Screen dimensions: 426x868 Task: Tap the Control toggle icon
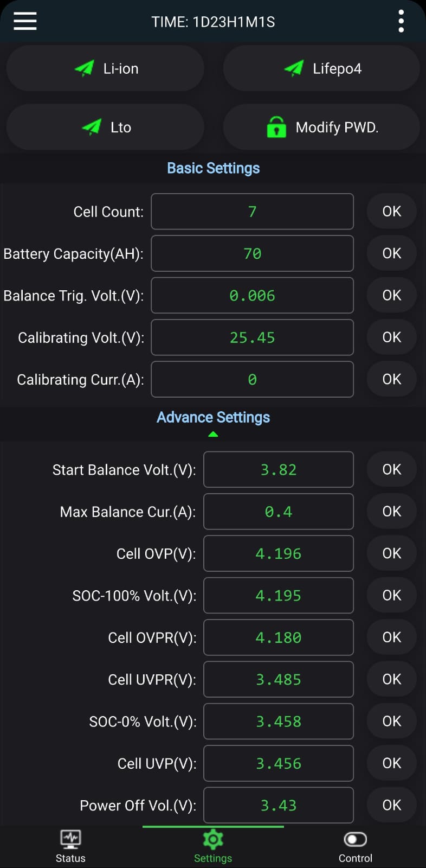pos(356,839)
